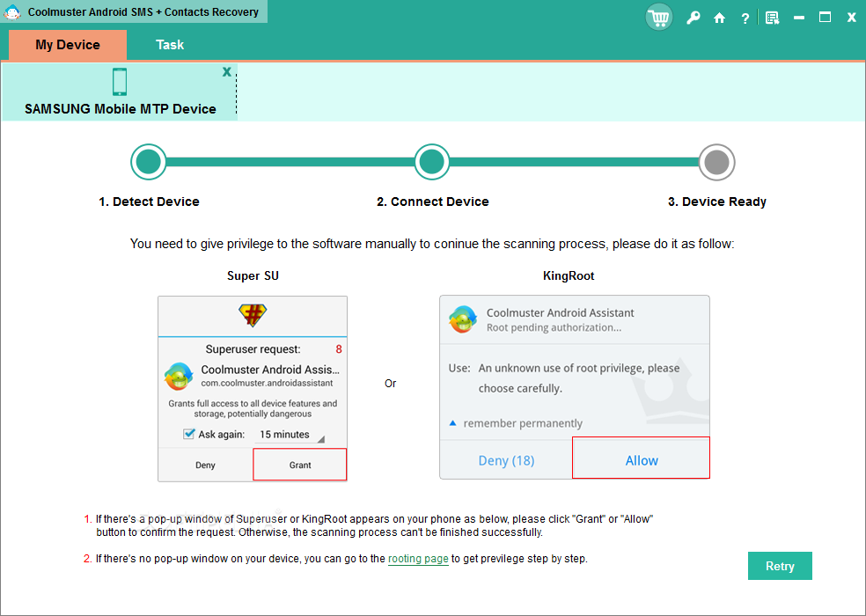Open the rooting page link

coord(418,559)
